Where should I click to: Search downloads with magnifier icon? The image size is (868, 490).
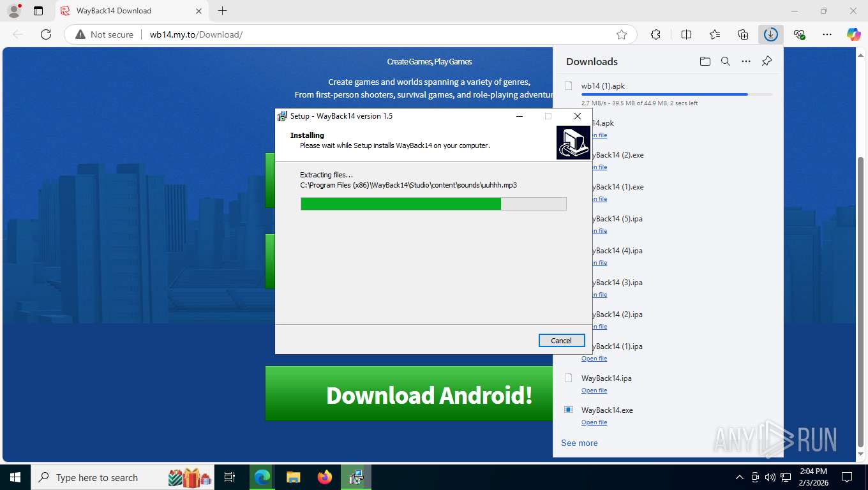[726, 61]
